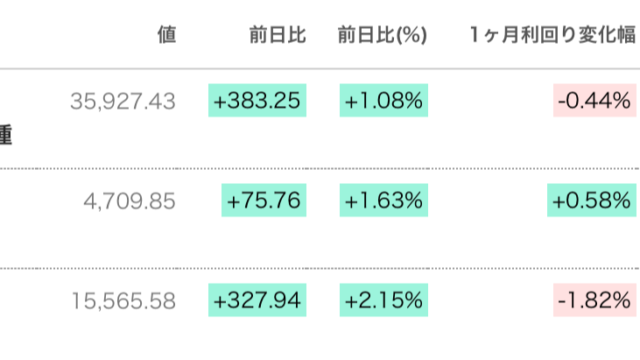Click the -1.82% pink badge
This screenshot has height=360, width=640.
click(x=595, y=300)
